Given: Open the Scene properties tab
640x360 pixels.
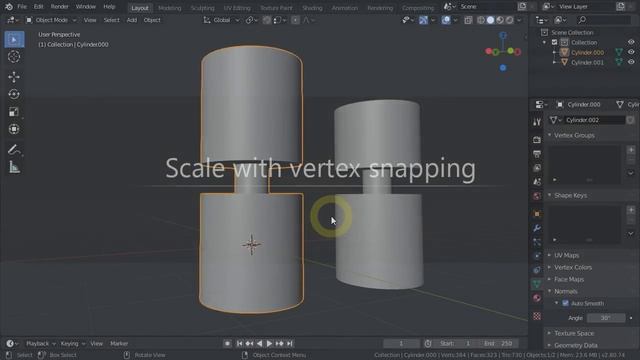Looking at the screenshot, I should (x=537, y=182).
